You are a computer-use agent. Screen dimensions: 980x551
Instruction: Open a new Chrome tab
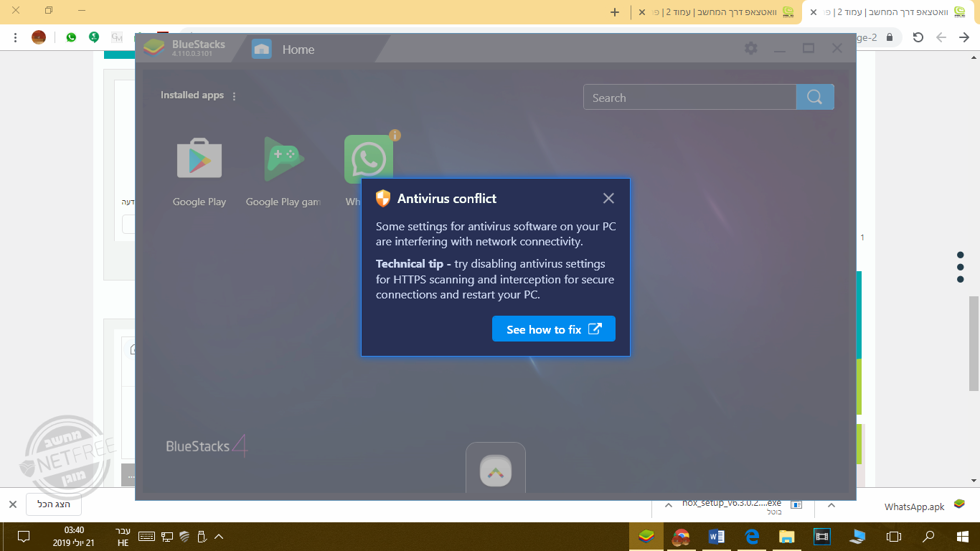click(x=615, y=12)
